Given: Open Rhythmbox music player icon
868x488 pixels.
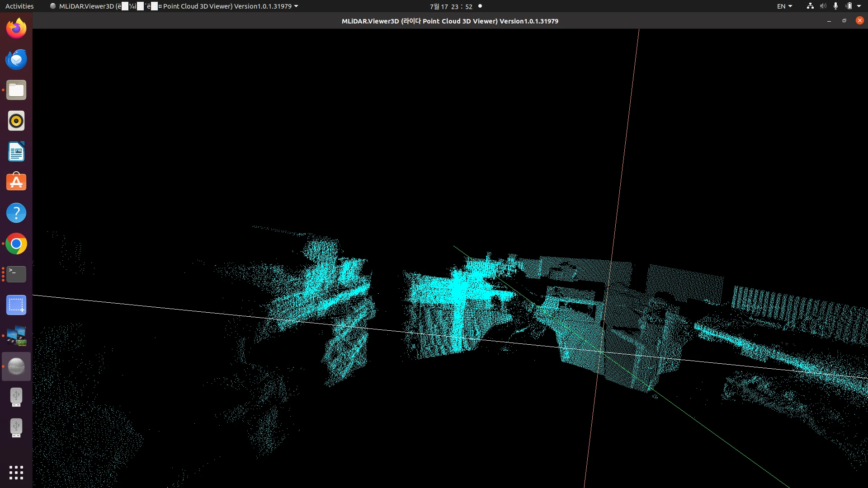Looking at the screenshot, I should (16, 121).
